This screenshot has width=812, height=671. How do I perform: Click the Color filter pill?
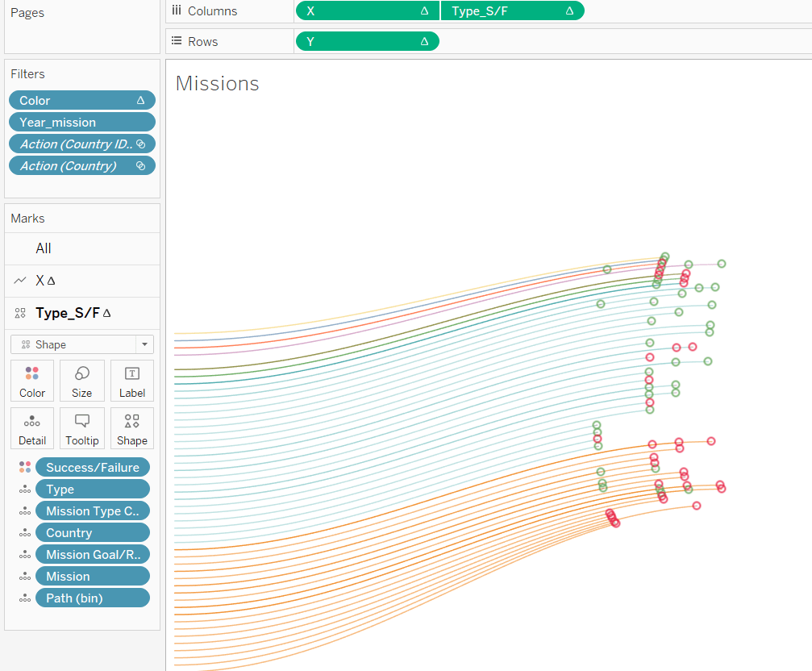tap(81, 101)
